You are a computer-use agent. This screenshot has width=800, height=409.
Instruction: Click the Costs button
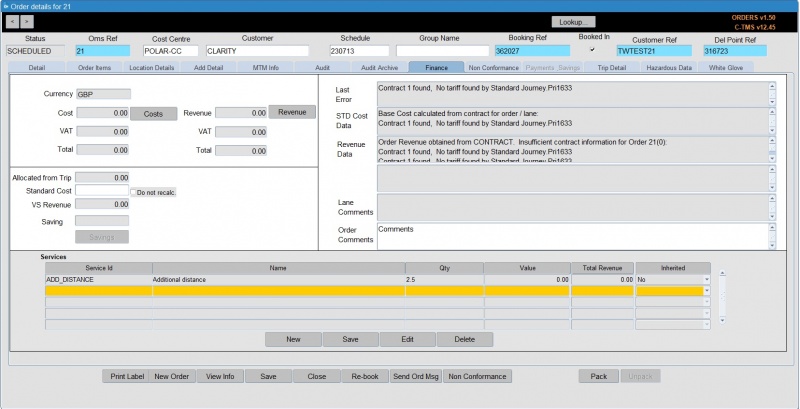click(x=153, y=114)
